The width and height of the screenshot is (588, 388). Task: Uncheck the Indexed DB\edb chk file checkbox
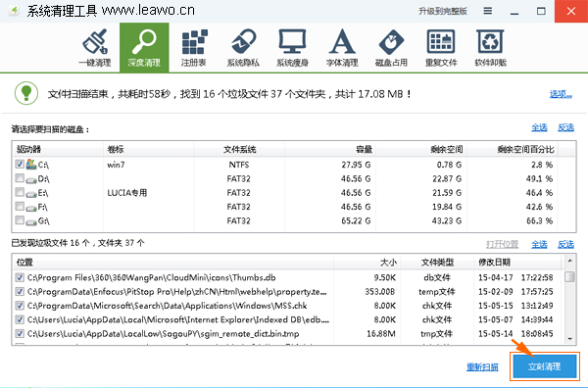point(20,319)
